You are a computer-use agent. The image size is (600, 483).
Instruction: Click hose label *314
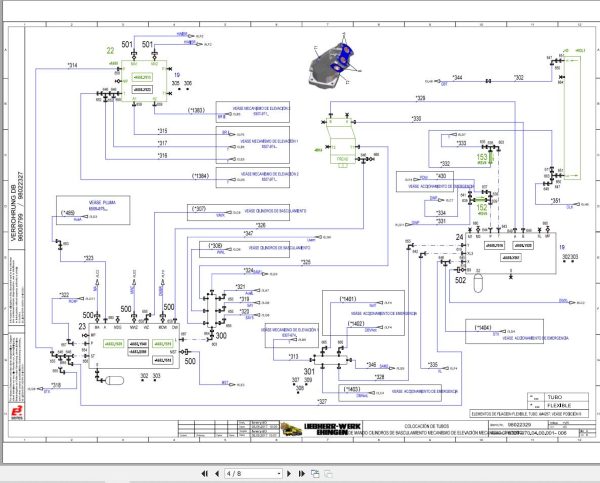click(x=72, y=65)
